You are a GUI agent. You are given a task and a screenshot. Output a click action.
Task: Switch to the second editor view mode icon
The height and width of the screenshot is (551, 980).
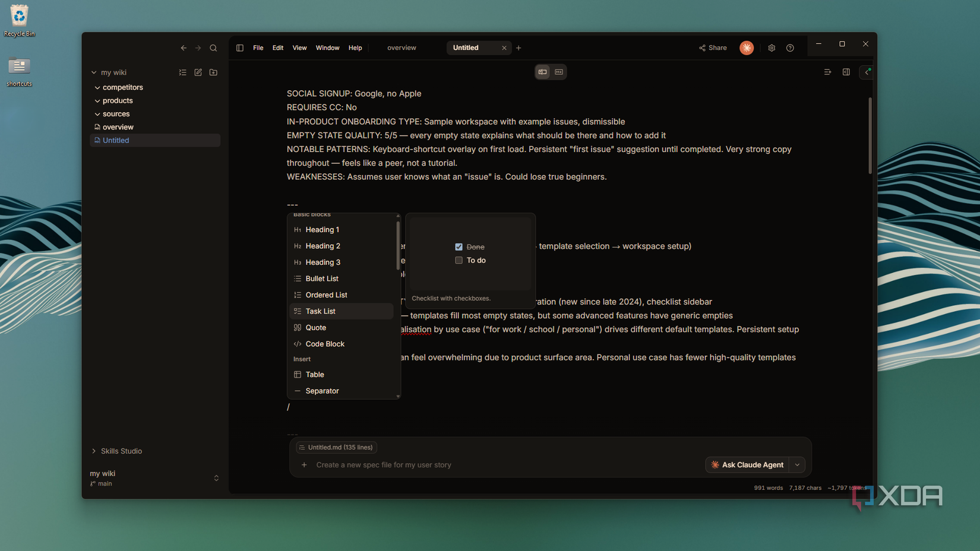(x=559, y=72)
